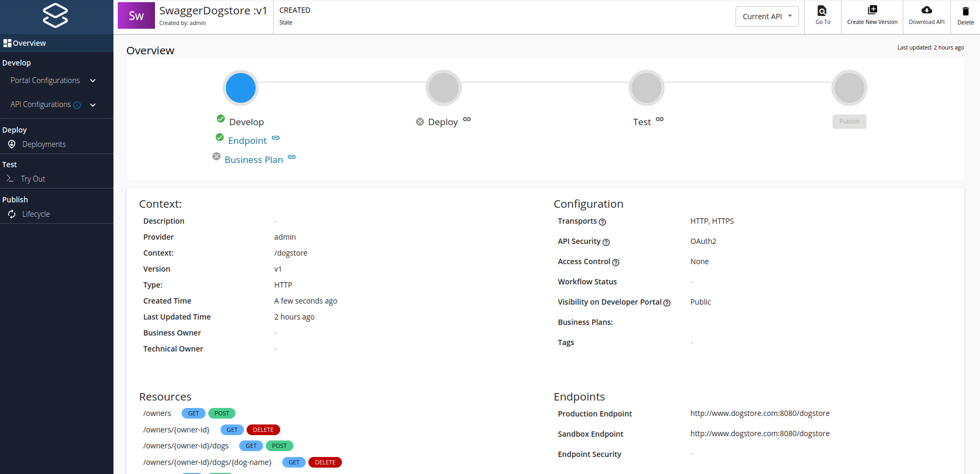Open the Go To search icon

[822, 11]
